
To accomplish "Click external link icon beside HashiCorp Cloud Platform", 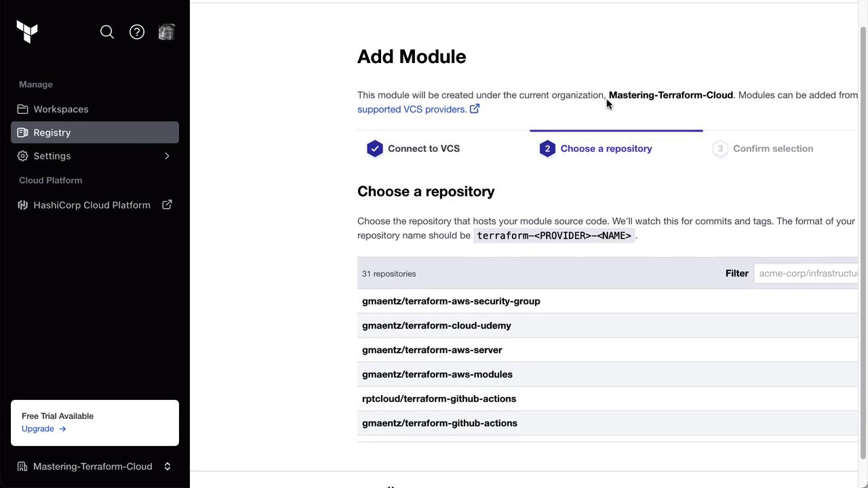I will 167,205.
